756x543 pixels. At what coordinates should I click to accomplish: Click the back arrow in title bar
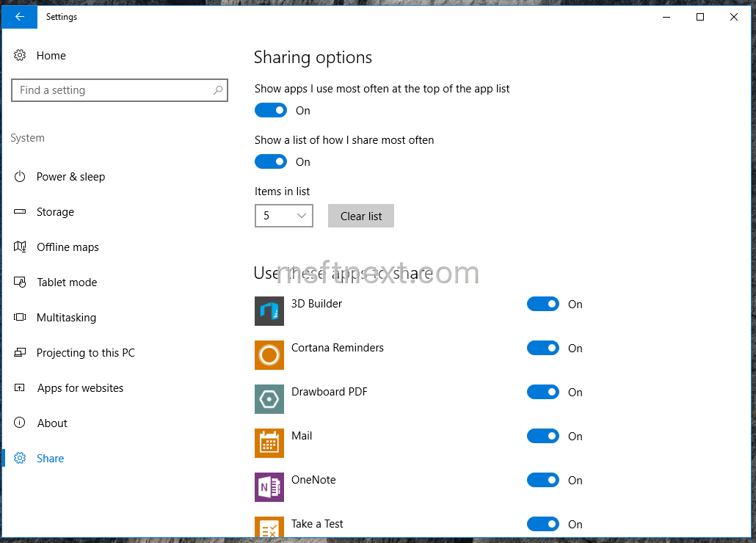[x=20, y=17]
